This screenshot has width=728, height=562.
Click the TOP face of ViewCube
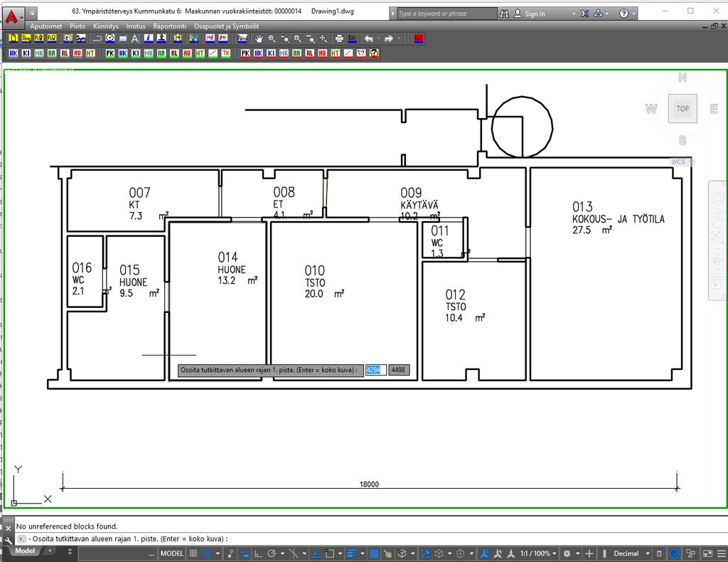coord(682,109)
